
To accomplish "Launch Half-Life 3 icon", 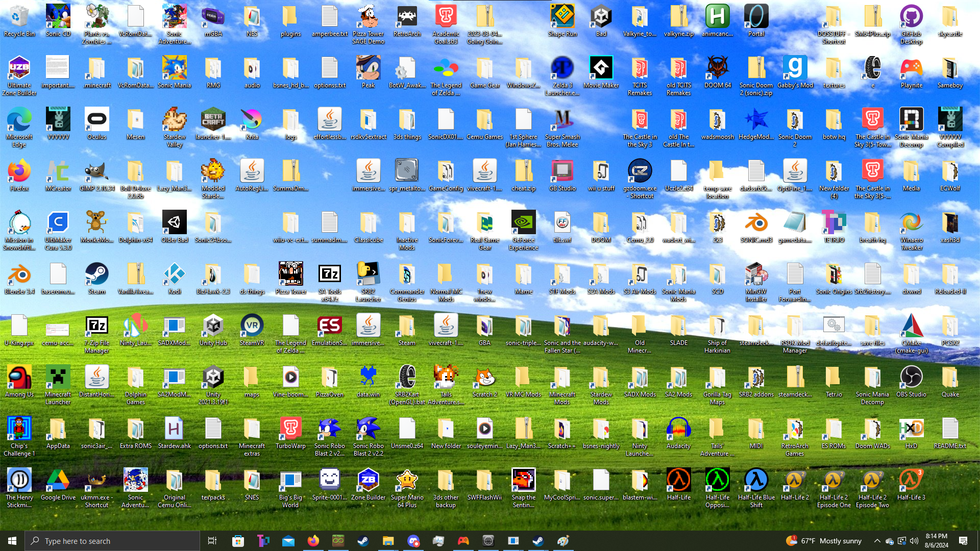I will tap(912, 484).
